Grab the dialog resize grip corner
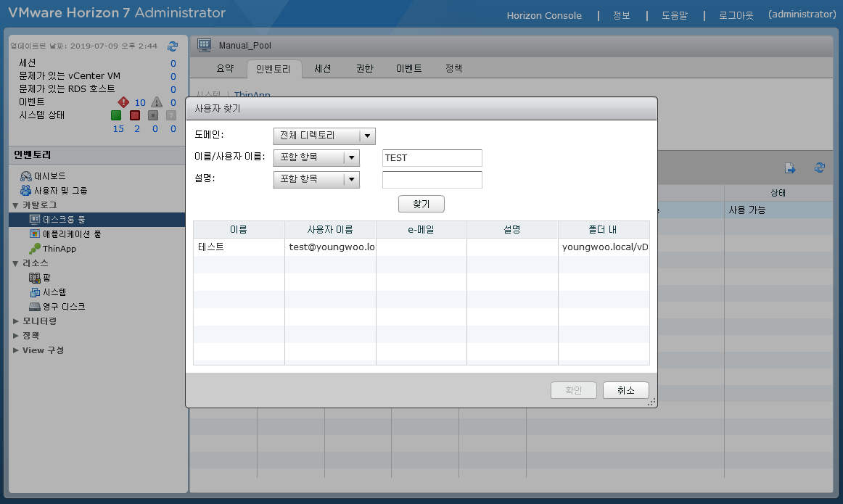Screen dimensions: 843x504 651,402
